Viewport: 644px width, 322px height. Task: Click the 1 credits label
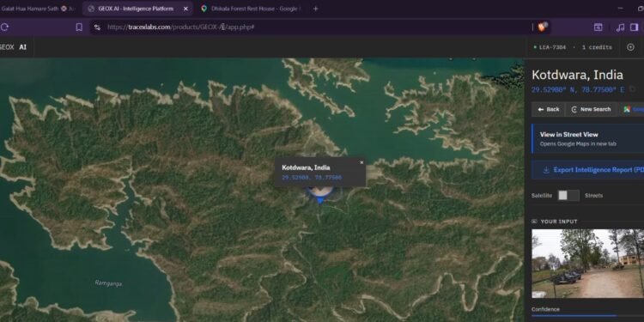(x=597, y=47)
